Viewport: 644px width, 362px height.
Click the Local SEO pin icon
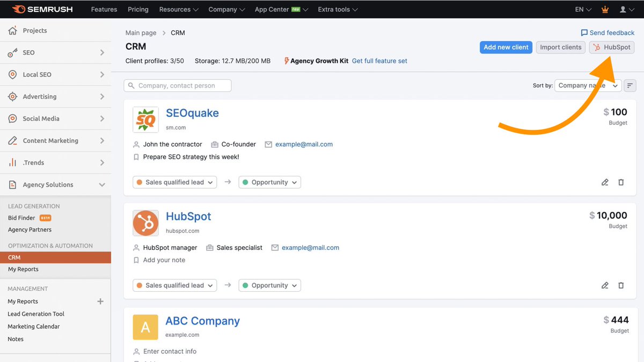click(x=12, y=75)
